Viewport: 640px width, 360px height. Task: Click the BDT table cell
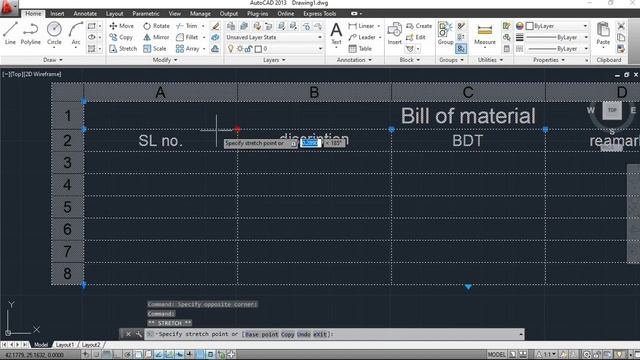[468, 141]
